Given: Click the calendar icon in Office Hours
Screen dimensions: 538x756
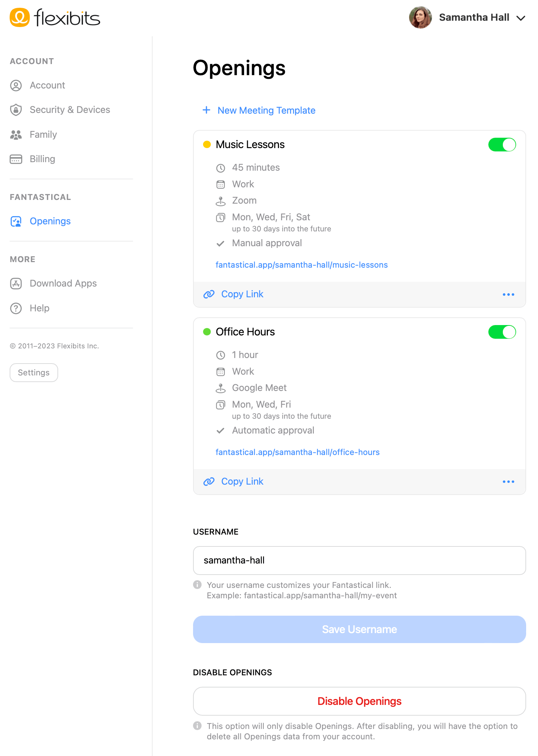Looking at the screenshot, I should click(x=220, y=372).
